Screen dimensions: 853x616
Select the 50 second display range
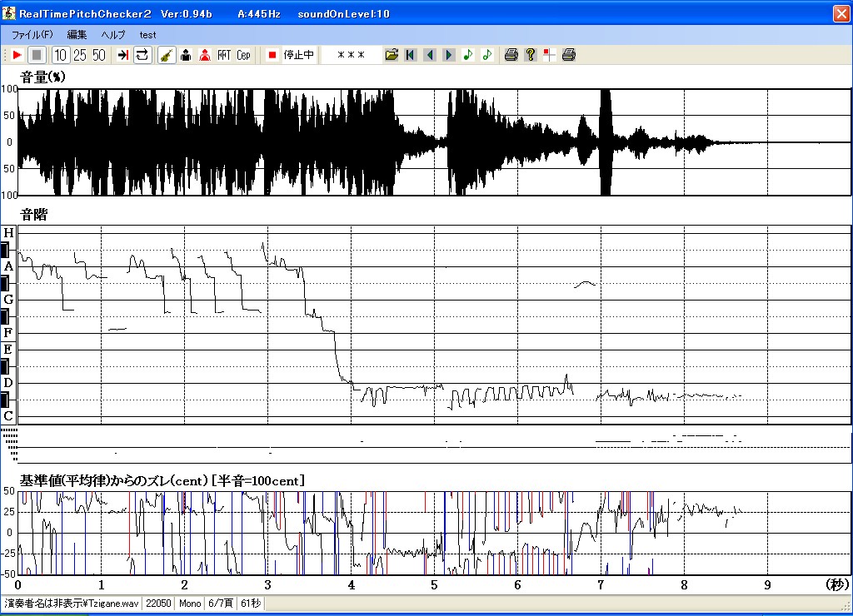tap(98, 55)
